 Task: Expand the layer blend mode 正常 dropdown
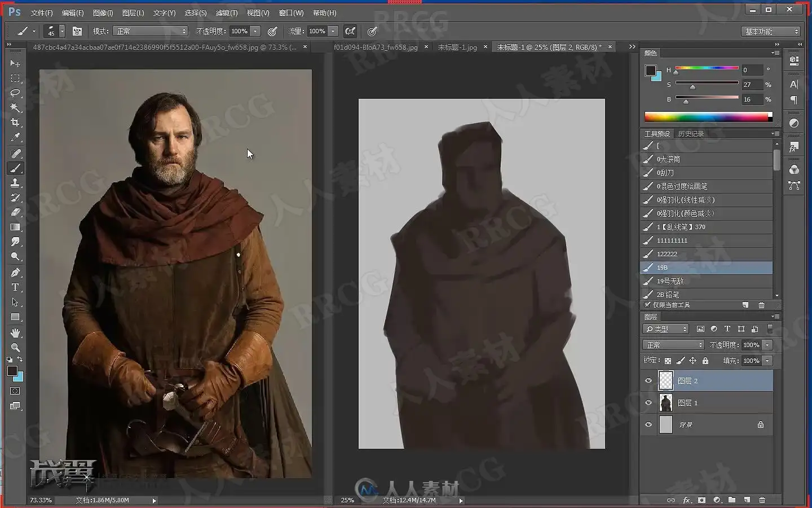point(673,345)
